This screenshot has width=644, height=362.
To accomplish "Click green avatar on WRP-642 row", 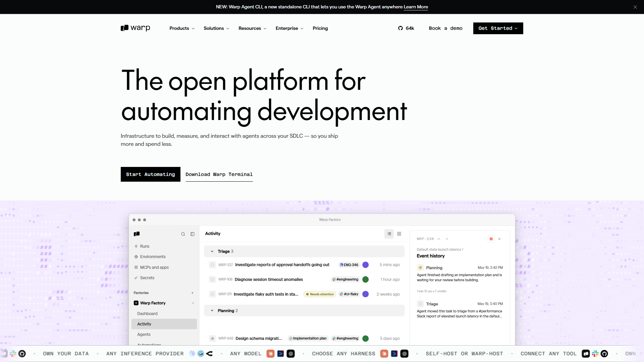I will pyautogui.click(x=366, y=339).
